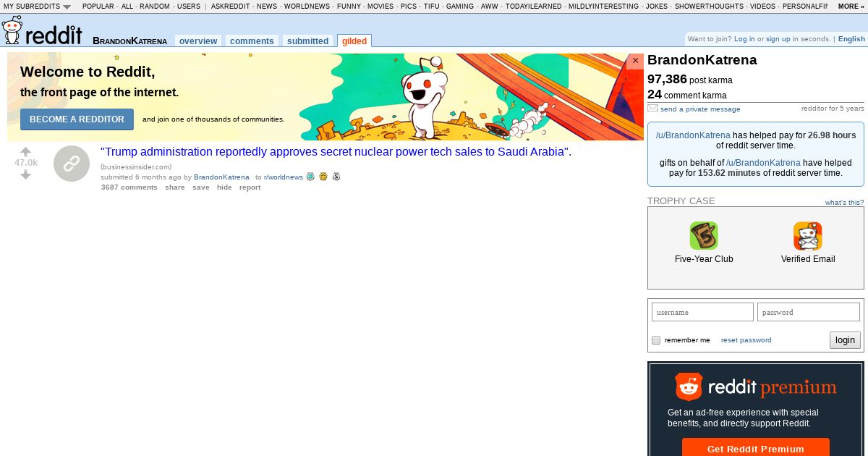Toggle the remember me checkbox

point(656,340)
